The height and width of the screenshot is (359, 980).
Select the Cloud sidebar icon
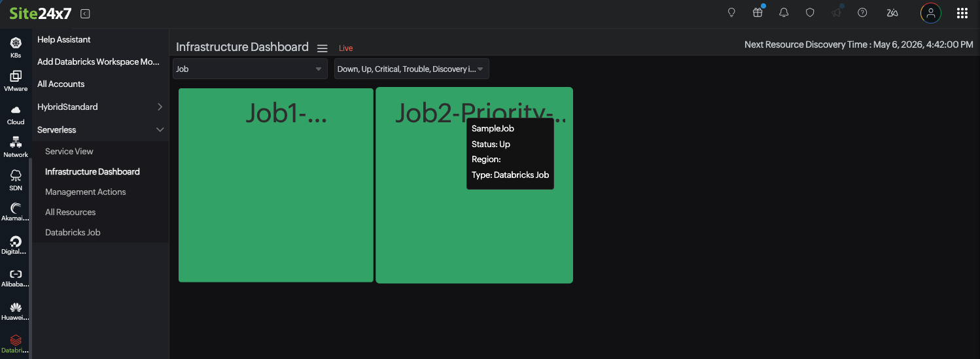pos(16,114)
